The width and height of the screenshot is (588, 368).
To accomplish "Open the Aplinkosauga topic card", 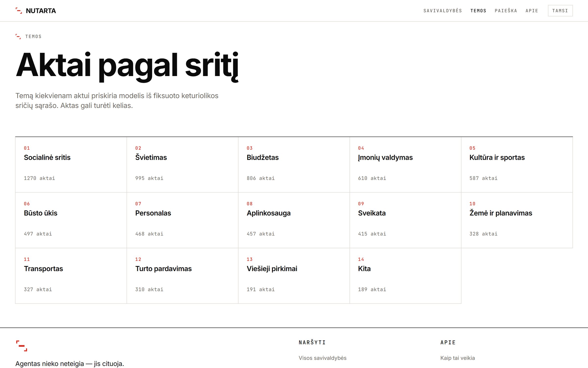I will (x=294, y=220).
